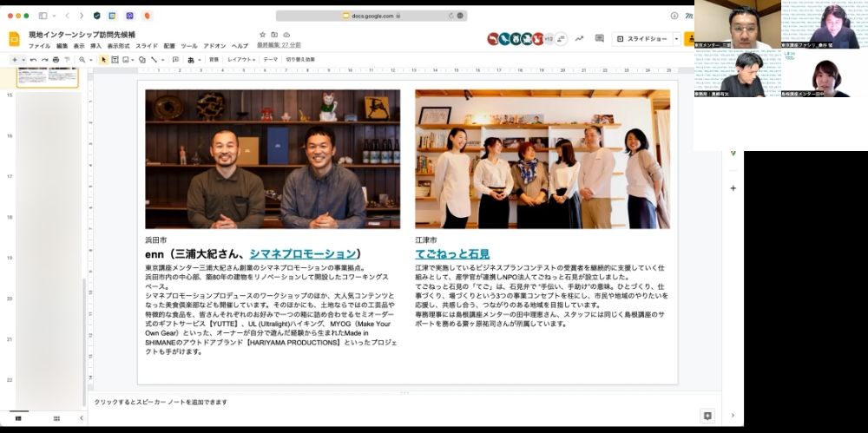Click the presentation title 現地インターンシップ訪問先候補

coord(82,35)
